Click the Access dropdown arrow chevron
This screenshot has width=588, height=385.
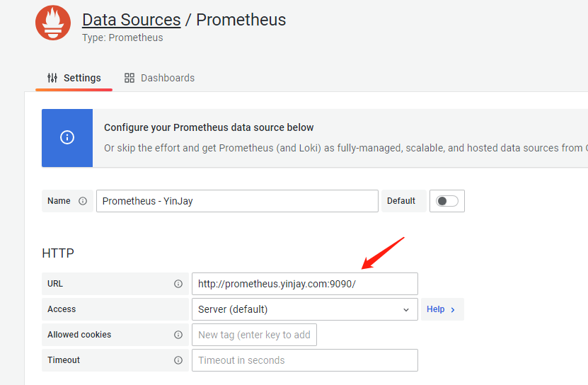pyautogui.click(x=406, y=309)
